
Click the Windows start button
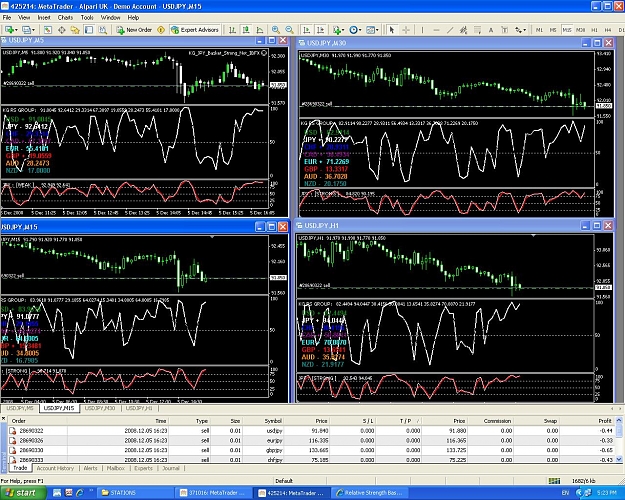click(22, 493)
